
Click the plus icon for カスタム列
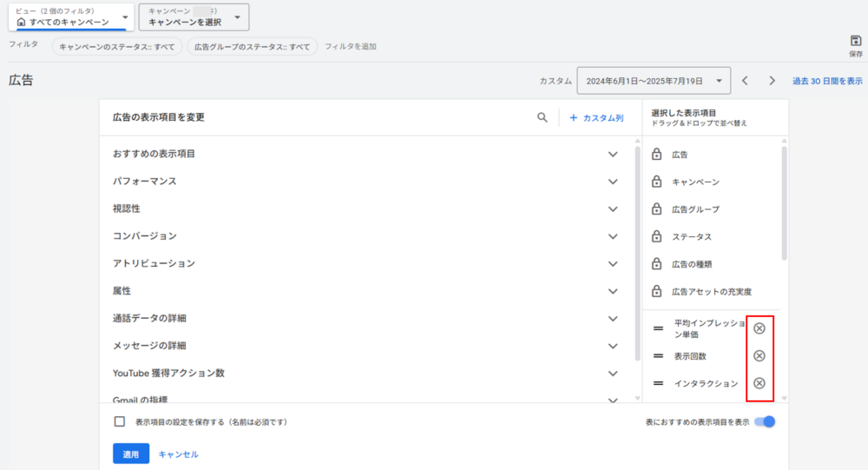573,117
